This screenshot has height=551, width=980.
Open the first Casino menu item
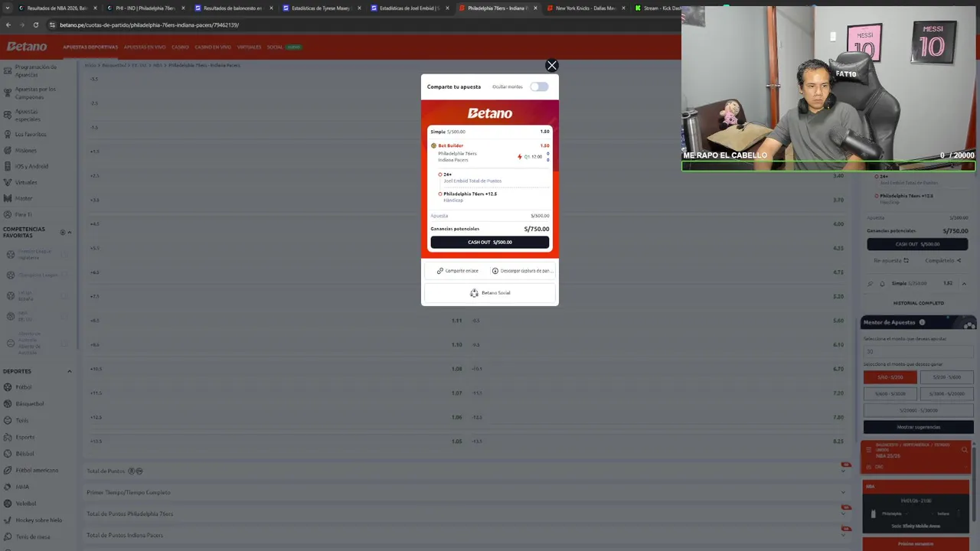click(180, 47)
